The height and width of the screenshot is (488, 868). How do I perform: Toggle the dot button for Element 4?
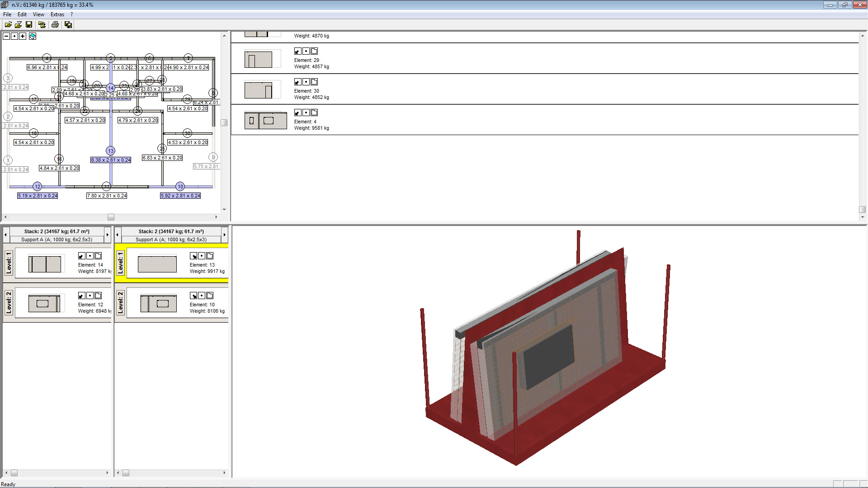[306, 113]
